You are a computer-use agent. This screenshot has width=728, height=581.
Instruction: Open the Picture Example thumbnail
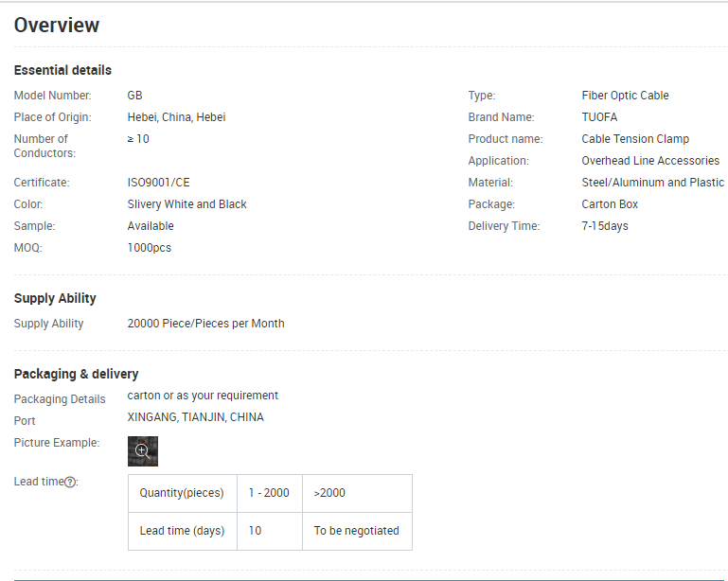click(x=143, y=451)
